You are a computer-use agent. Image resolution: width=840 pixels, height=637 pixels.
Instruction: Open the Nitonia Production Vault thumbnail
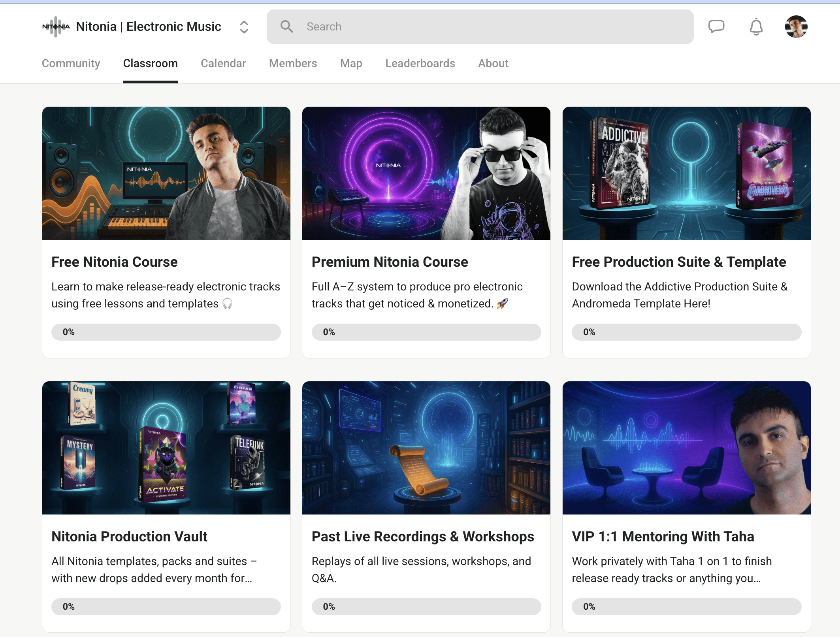coord(166,448)
